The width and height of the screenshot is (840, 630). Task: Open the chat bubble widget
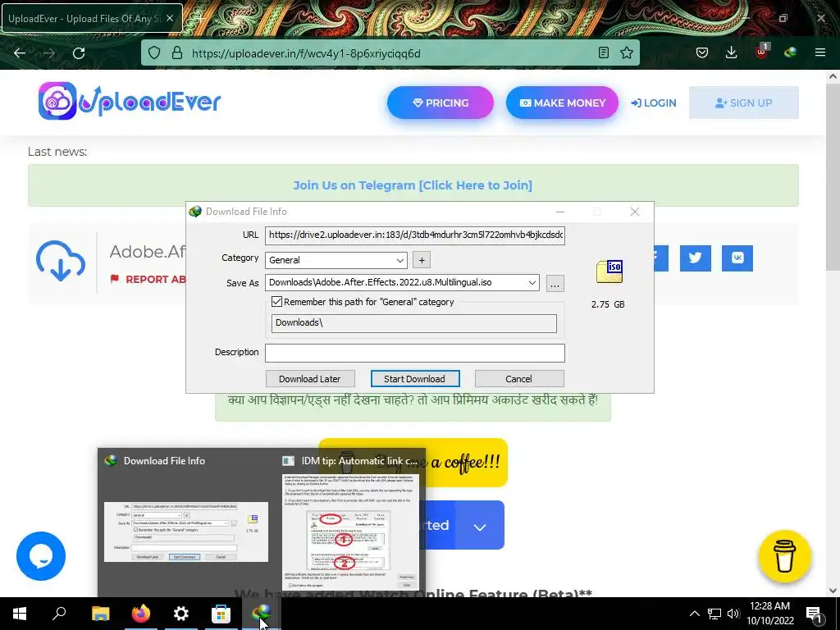(41, 556)
